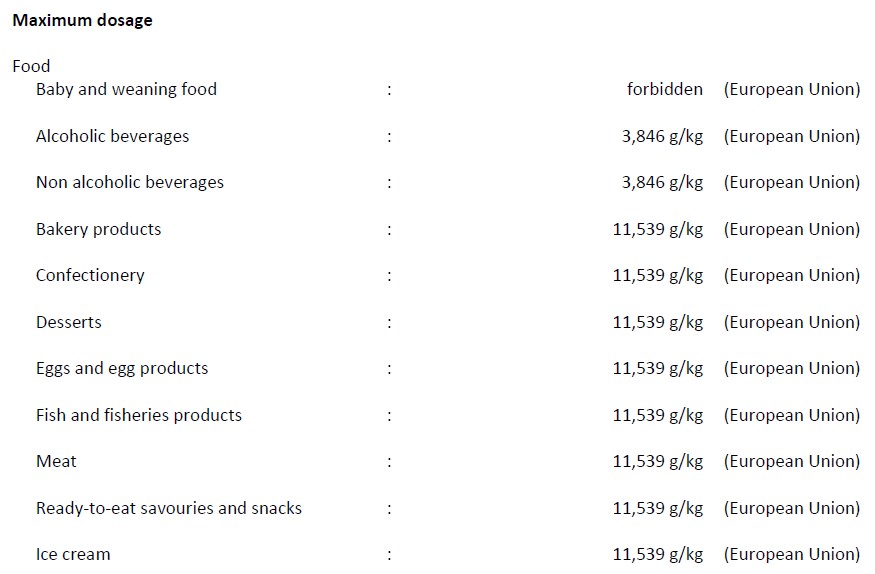Click the "Alcoholic beverages" row label

tap(112, 136)
